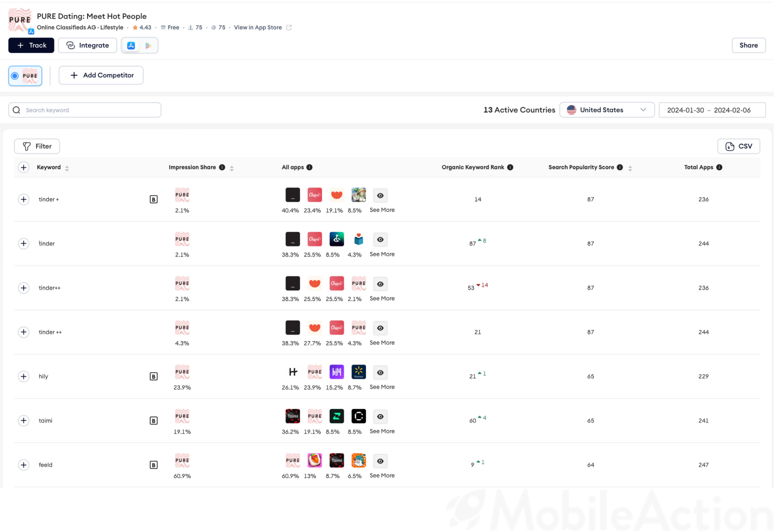
Task: Click the purple hily app icon
Action: point(337,372)
